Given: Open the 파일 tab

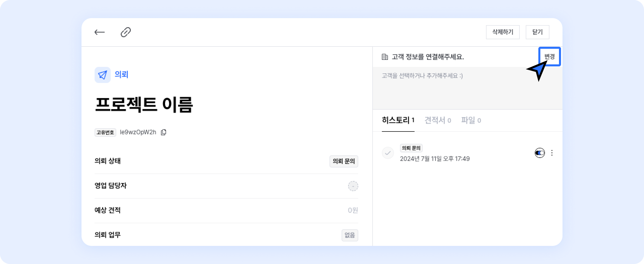Looking at the screenshot, I should pos(471,120).
